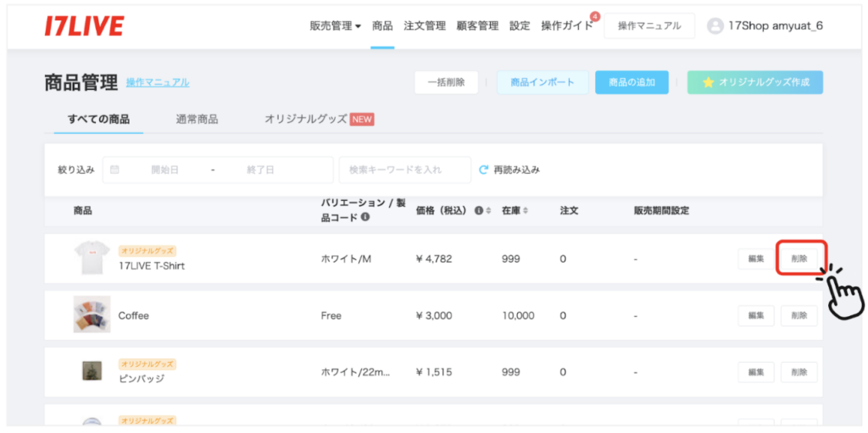Open 注文管理 in the top navigation

tap(425, 26)
